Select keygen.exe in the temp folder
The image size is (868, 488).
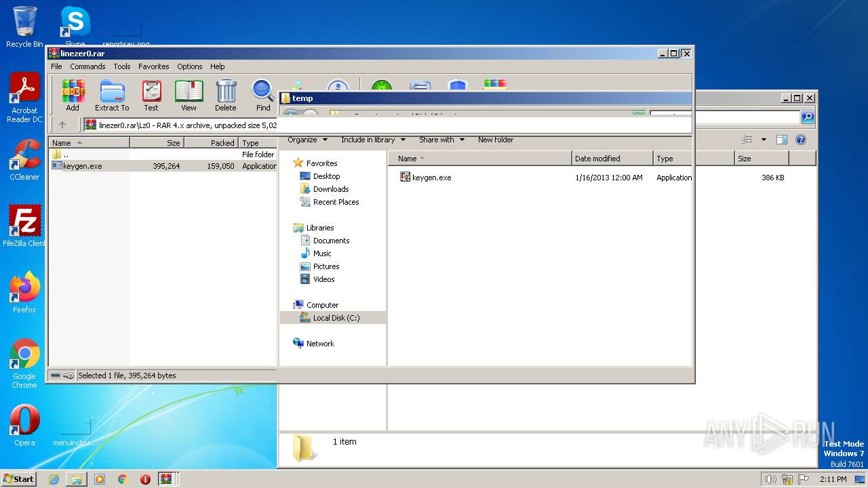pyautogui.click(x=425, y=178)
